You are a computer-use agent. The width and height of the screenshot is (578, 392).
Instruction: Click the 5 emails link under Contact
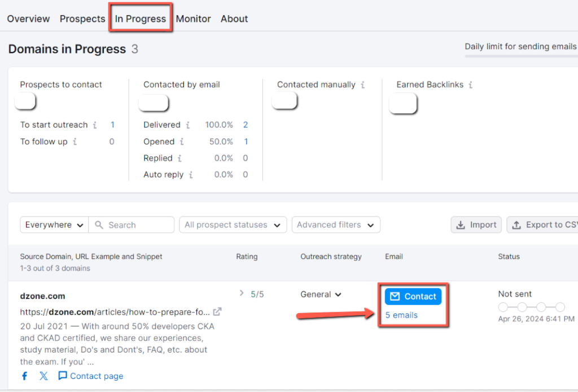[401, 315]
